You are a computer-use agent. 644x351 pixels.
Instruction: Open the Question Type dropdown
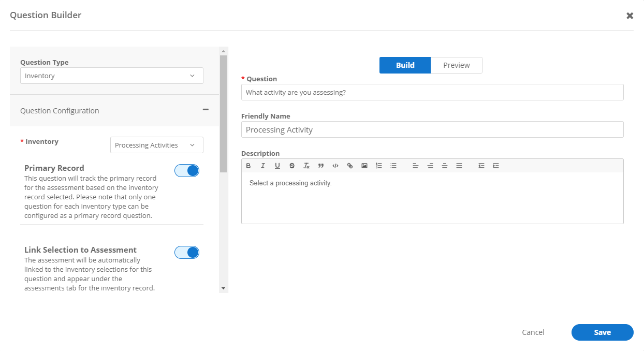pos(112,76)
